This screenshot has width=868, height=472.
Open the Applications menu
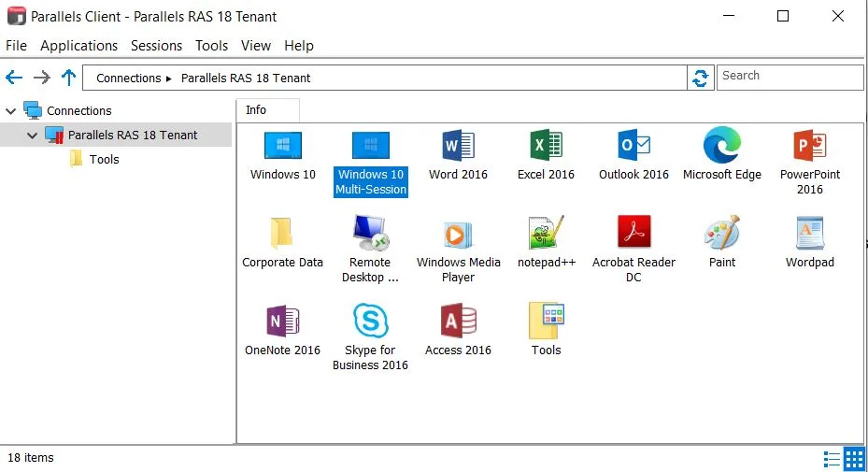tap(78, 46)
